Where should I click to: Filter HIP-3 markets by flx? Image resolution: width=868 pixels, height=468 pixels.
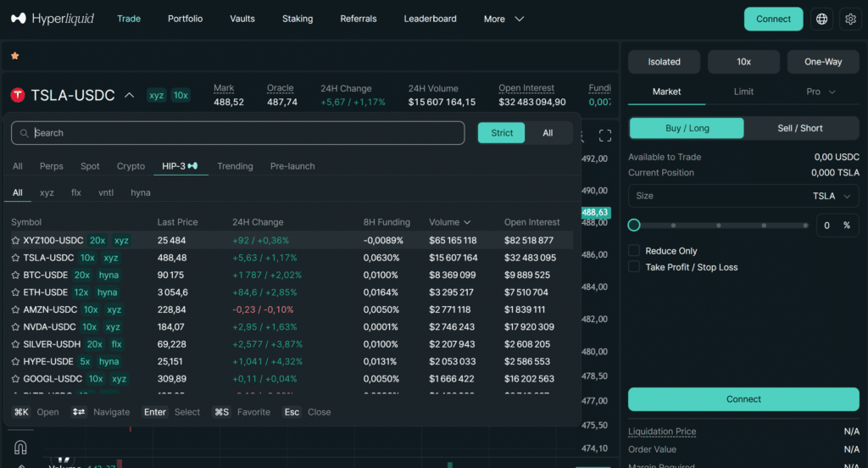(x=75, y=192)
